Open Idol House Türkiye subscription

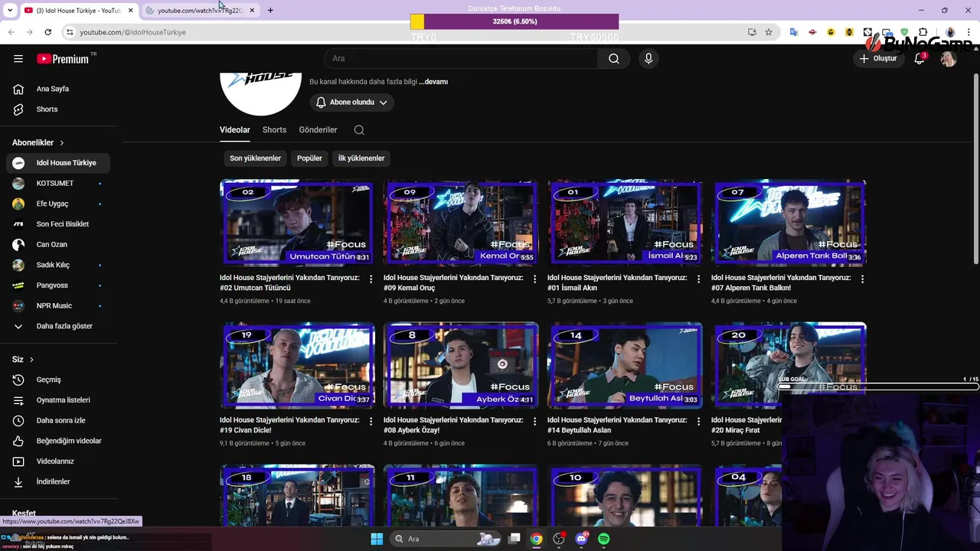click(x=58, y=163)
